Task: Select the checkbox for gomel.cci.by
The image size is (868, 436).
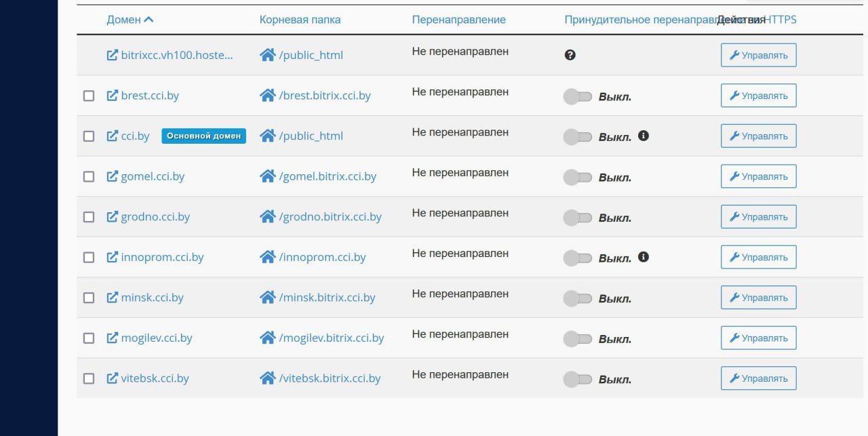Action: click(x=89, y=176)
